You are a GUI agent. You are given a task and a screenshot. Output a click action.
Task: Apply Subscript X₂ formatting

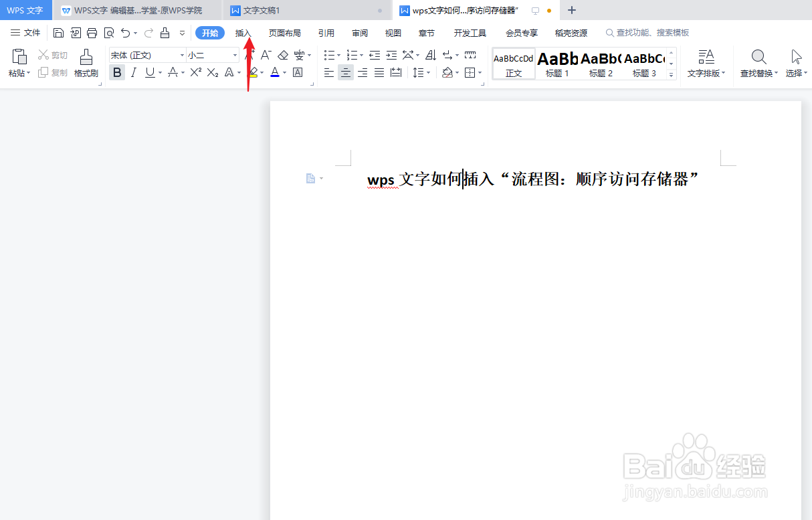point(213,72)
